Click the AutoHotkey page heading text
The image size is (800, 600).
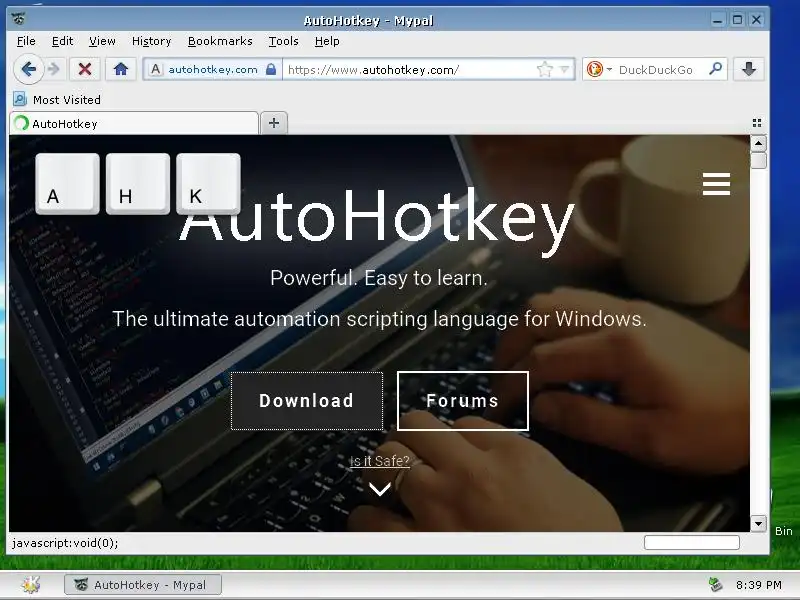378,220
